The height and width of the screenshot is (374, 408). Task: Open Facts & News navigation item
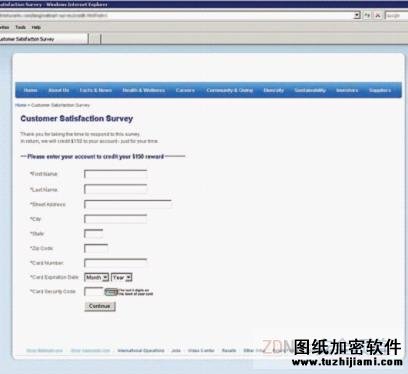pyautogui.click(x=96, y=90)
